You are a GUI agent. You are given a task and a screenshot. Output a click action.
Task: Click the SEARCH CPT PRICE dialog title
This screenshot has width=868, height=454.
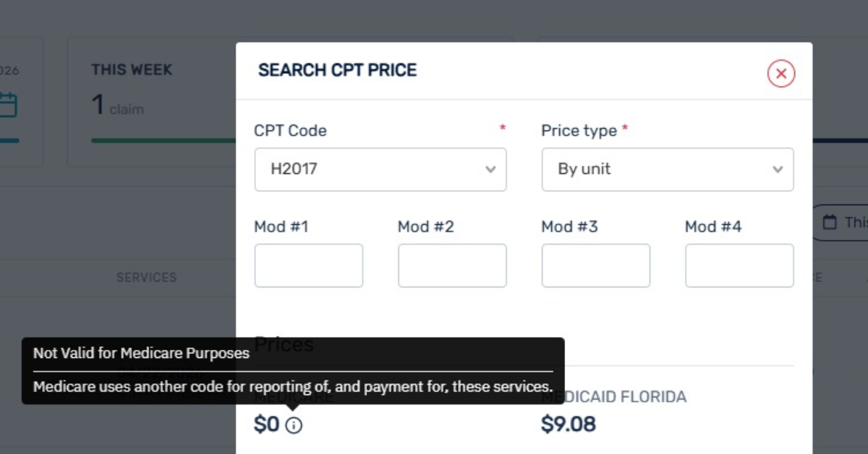[x=337, y=71]
